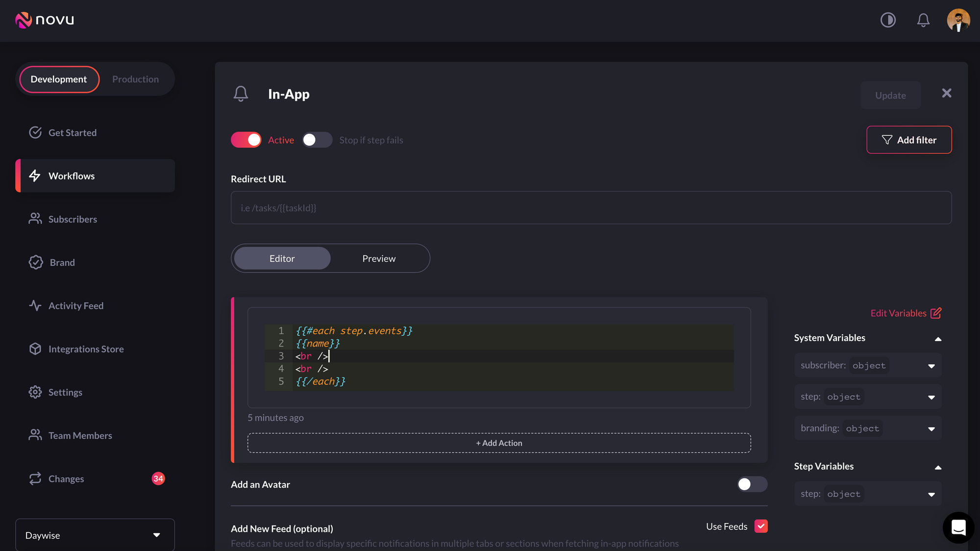Image resolution: width=980 pixels, height=551 pixels.
Task: Switch to the Preview tab
Action: click(379, 258)
